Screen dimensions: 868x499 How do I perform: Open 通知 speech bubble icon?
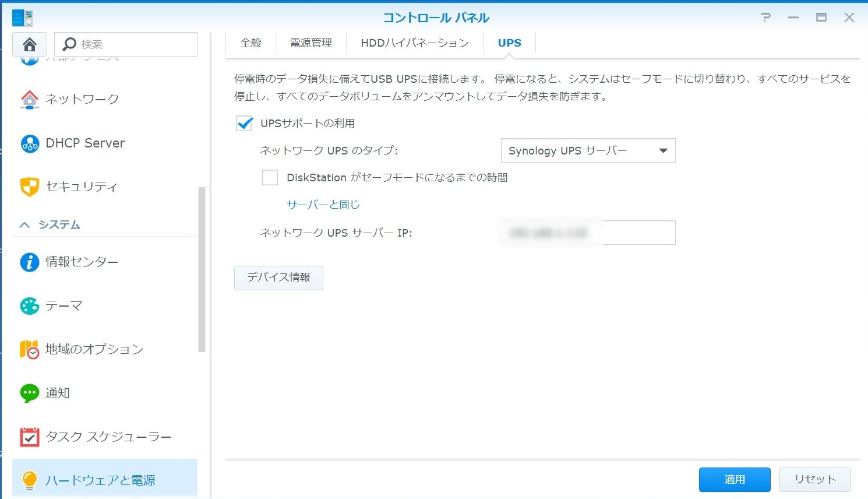(30, 393)
